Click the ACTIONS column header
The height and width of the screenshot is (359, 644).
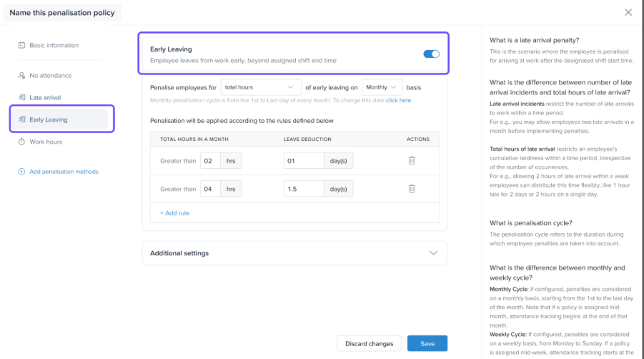point(418,139)
